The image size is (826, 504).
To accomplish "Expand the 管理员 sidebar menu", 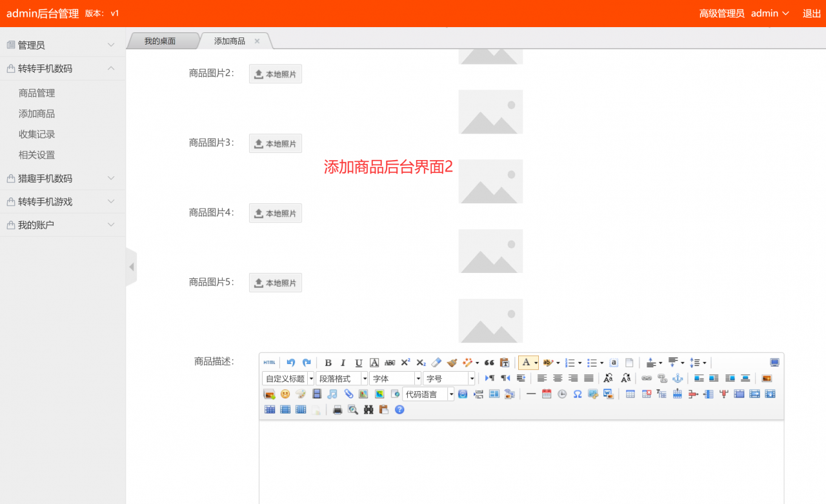I will (x=61, y=45).
